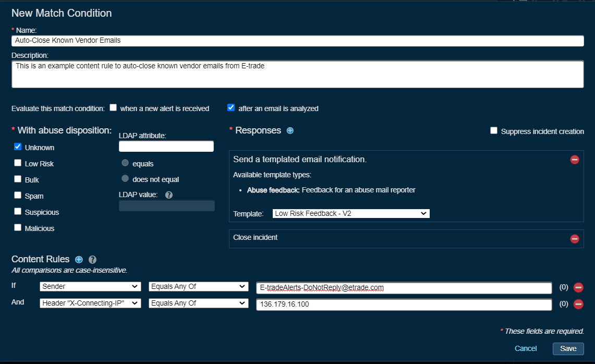Show LDAP value help tooltip
The width and height of the screenshot is (595, 364).
(168, 195)
